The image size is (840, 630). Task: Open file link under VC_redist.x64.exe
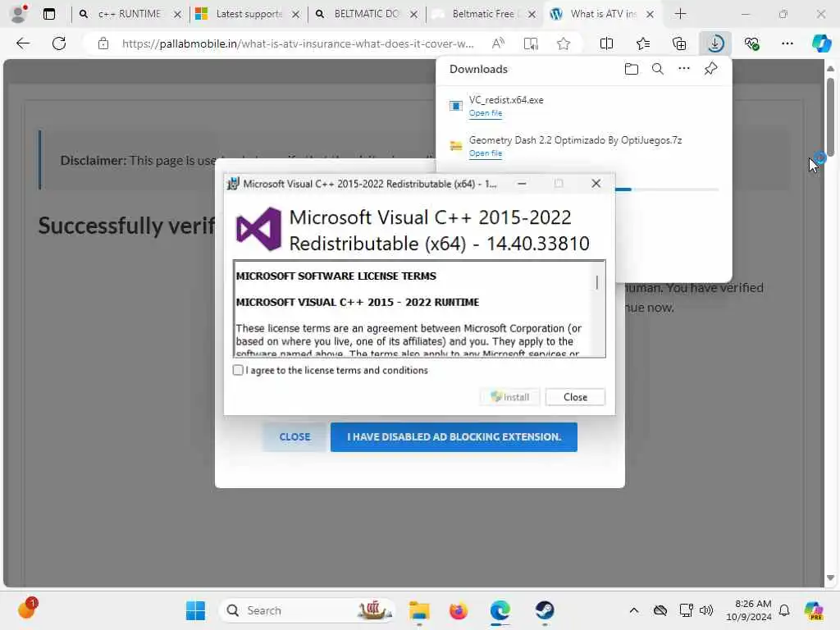(x=486, y=113)
